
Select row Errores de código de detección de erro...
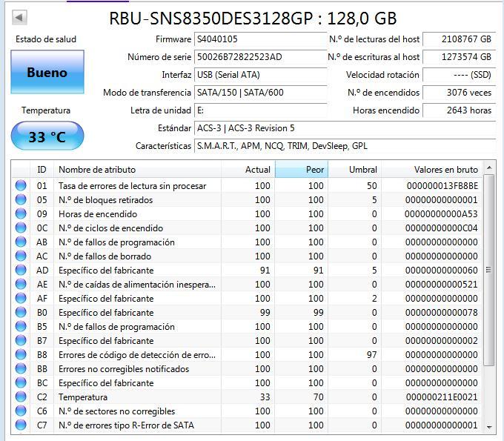tap(247, 355)
